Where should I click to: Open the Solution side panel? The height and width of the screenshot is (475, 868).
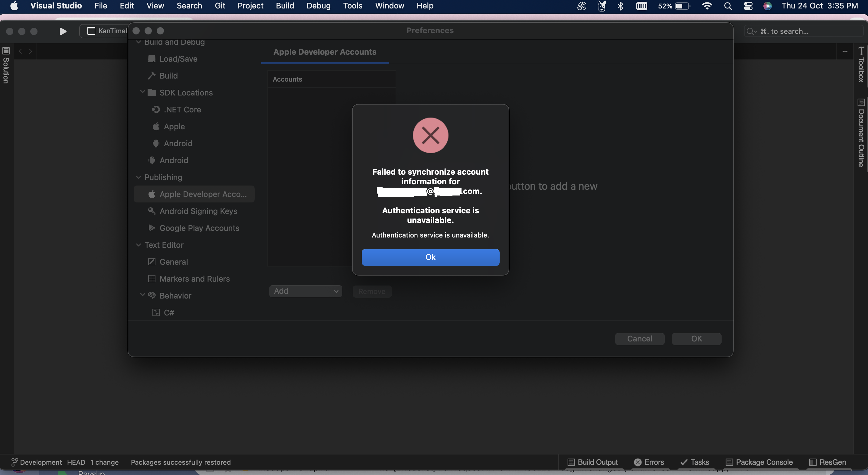pos(6,65)
